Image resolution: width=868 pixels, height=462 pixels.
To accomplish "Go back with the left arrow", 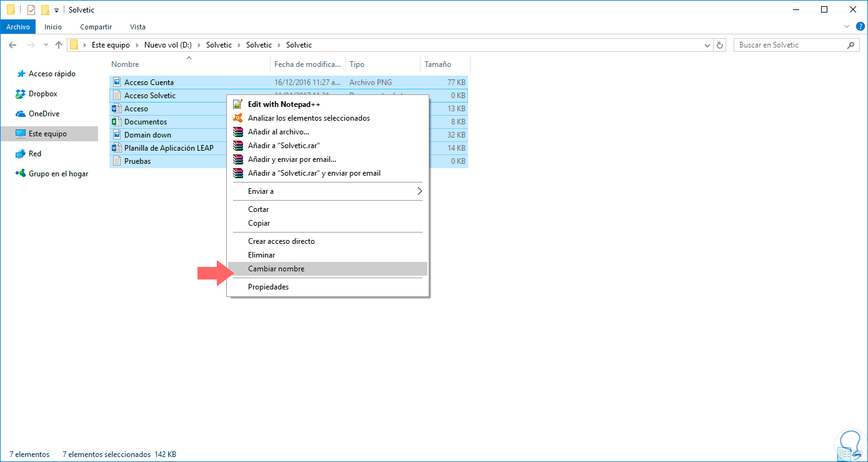I will (12, 45).
